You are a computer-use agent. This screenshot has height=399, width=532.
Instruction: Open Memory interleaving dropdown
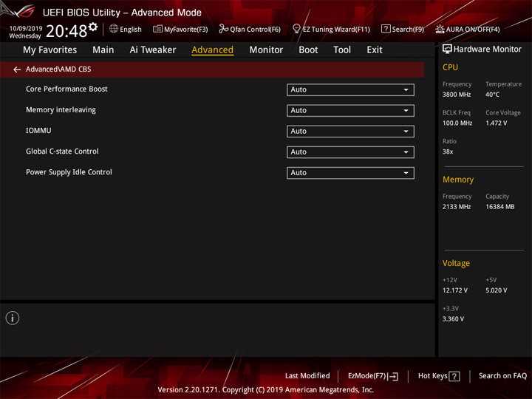coord(350,111)
